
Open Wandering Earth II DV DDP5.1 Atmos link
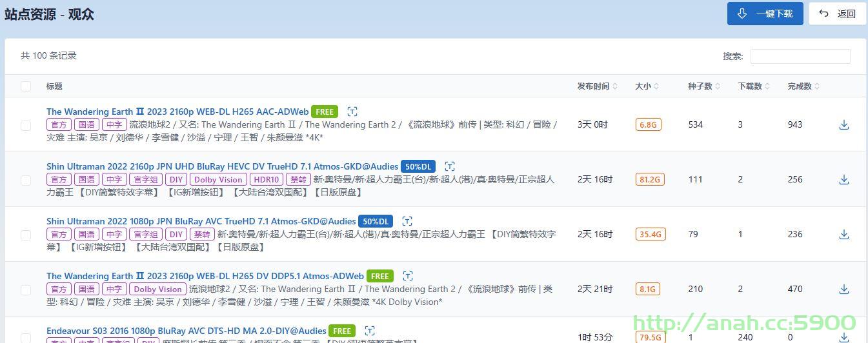coord(205,276)
